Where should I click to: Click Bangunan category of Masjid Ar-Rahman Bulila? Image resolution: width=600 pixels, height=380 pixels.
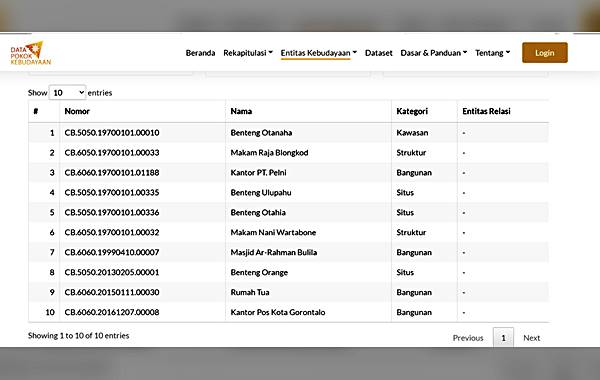click(414, 252)
